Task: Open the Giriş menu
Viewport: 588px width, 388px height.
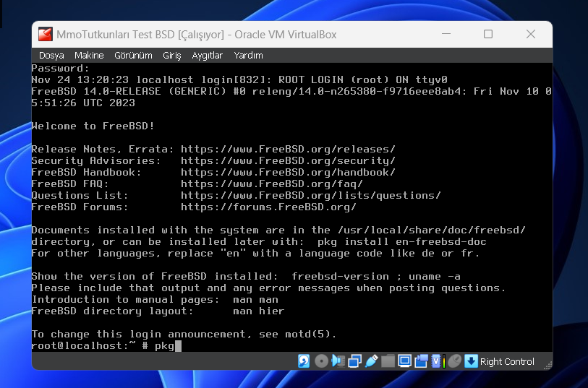Action: point(171,56)
